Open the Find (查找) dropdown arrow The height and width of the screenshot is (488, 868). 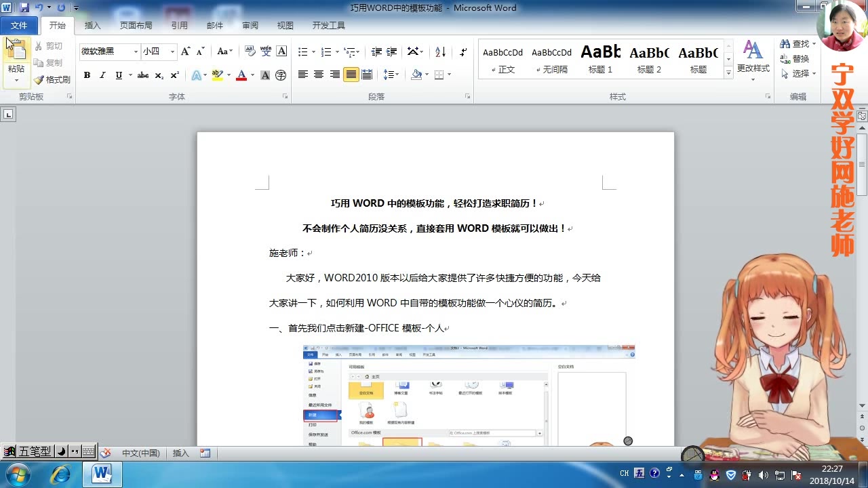coord(813,44)
